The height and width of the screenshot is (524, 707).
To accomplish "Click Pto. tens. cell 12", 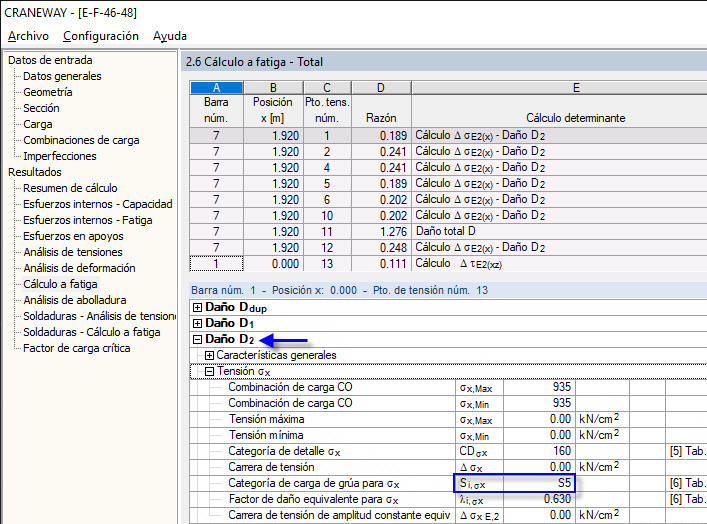I will 327,248.
